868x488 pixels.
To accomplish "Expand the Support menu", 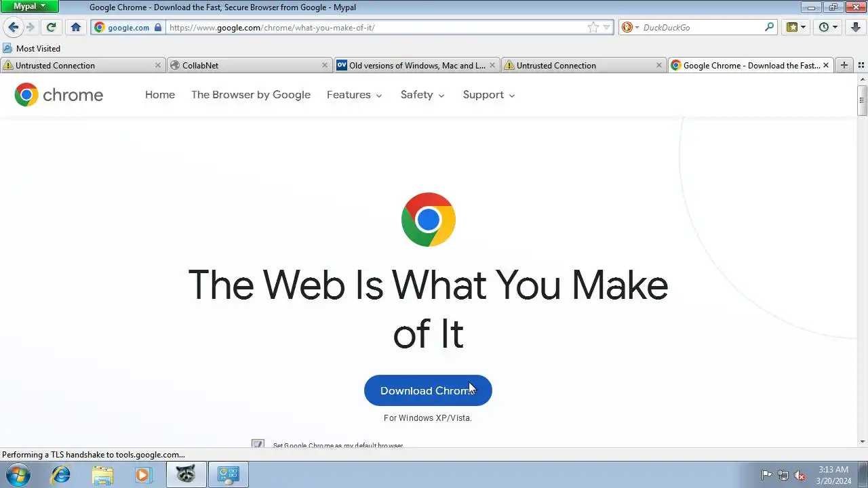I will click(489, 95).
